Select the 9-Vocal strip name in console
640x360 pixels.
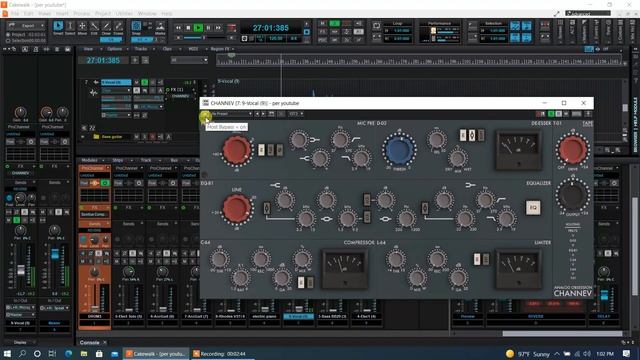coord(298,316)
